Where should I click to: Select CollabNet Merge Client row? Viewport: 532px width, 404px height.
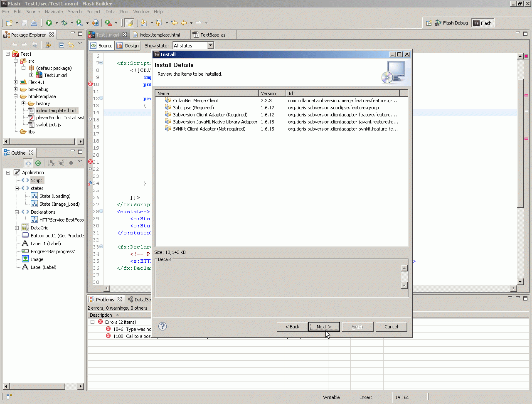(x=281, y=101)
